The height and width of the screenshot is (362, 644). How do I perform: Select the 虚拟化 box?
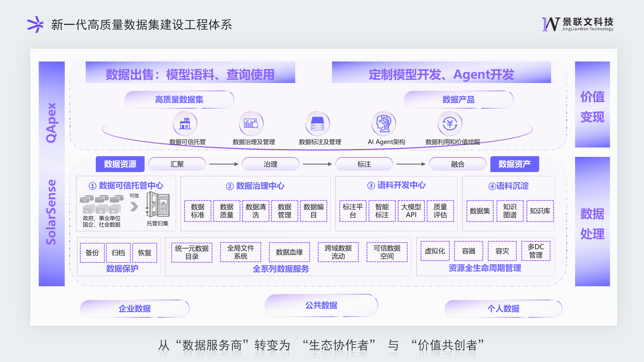pyautogui.click(x=435, y=251)
